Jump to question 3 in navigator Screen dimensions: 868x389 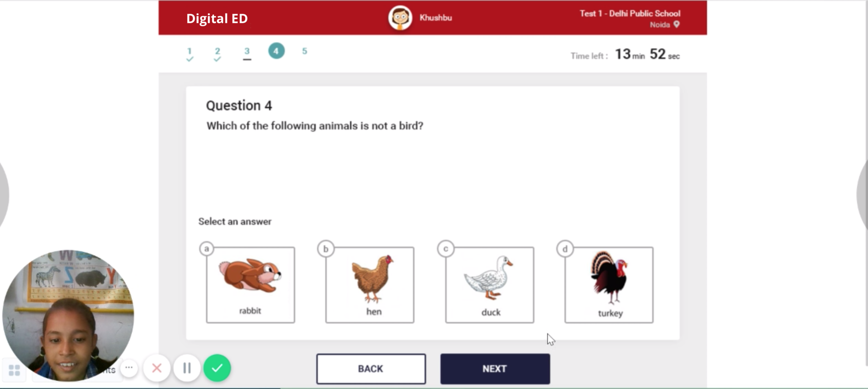[x=247, y=54]
